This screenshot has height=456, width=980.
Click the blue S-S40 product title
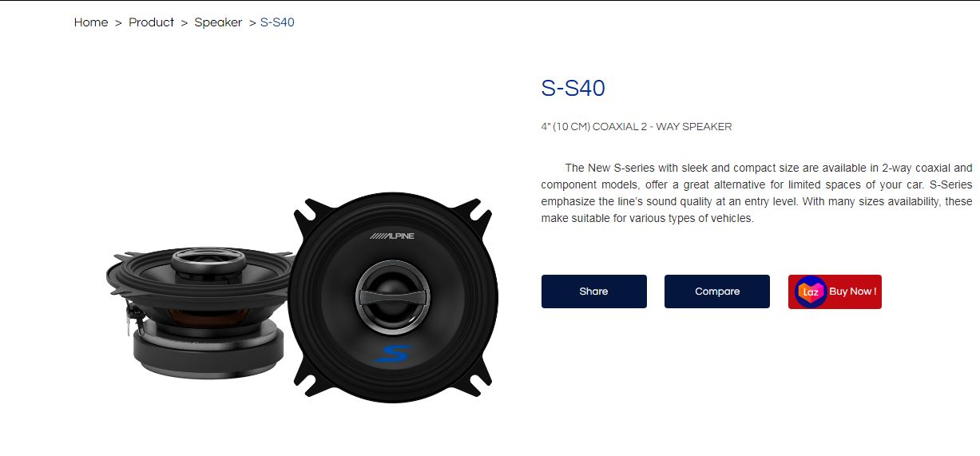pos(573,88)
